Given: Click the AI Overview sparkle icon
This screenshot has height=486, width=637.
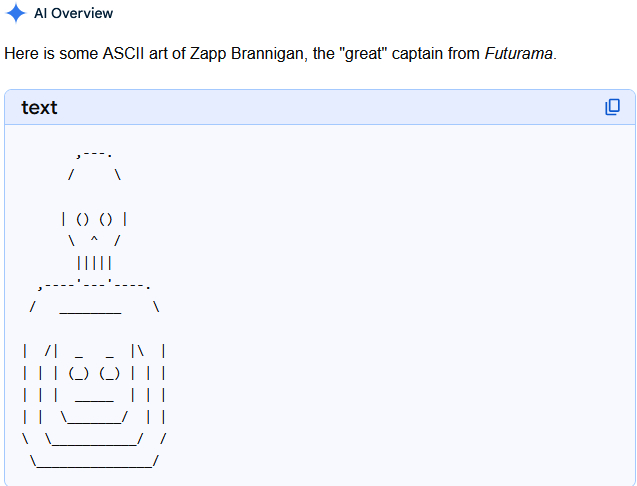Looking at the screenshot, I should [16, 14].
